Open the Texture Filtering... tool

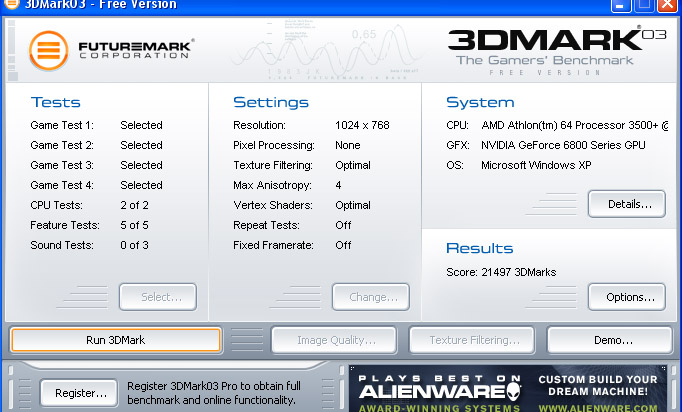(472, 340)
